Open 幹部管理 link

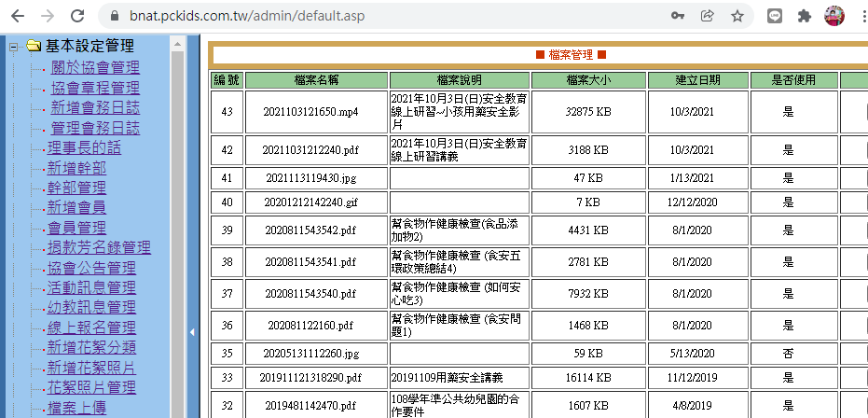77,188
